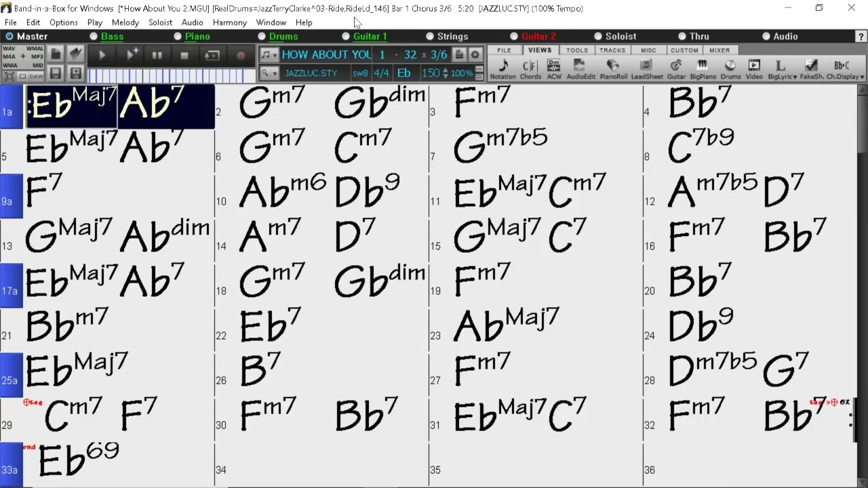Open the Melody menu
Image resolution: width=868 pixels, height=488 pixels.
(x=125, y=22)
